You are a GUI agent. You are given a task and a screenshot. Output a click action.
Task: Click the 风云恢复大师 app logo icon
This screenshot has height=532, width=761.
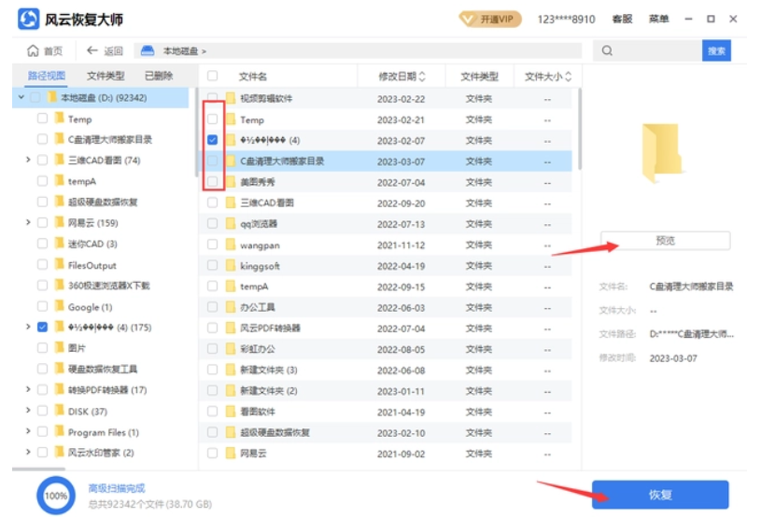pos(28,20)
